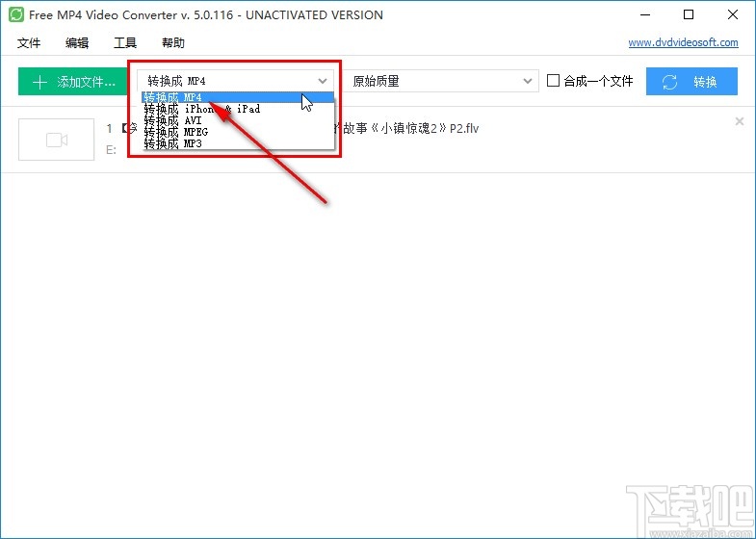Close the Free MP4 Video Converter window
Image resolution: width=756 pixels, height=539 pixels.
tap(733, 15)
